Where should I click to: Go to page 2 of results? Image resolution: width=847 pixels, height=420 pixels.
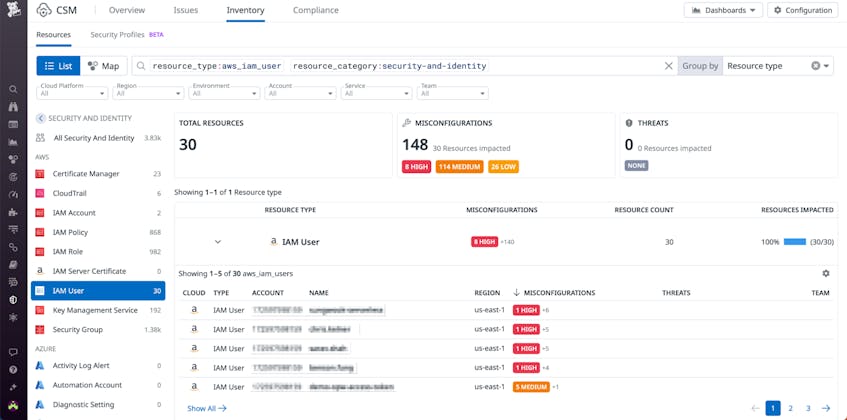coord(790,408)
